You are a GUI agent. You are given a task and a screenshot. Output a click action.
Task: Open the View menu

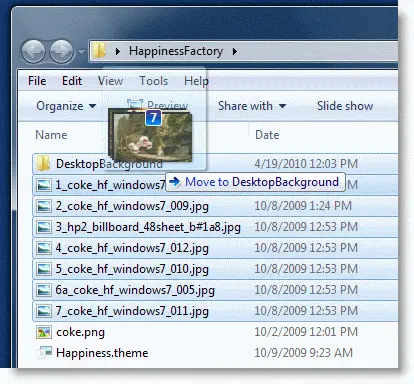coord(110,81)
